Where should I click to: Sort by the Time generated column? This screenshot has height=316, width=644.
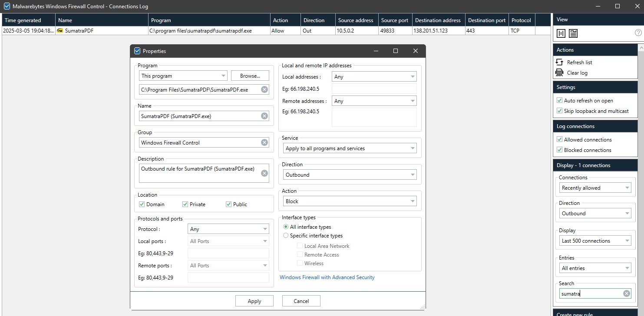pyautogui.click(x=29, y=20)
